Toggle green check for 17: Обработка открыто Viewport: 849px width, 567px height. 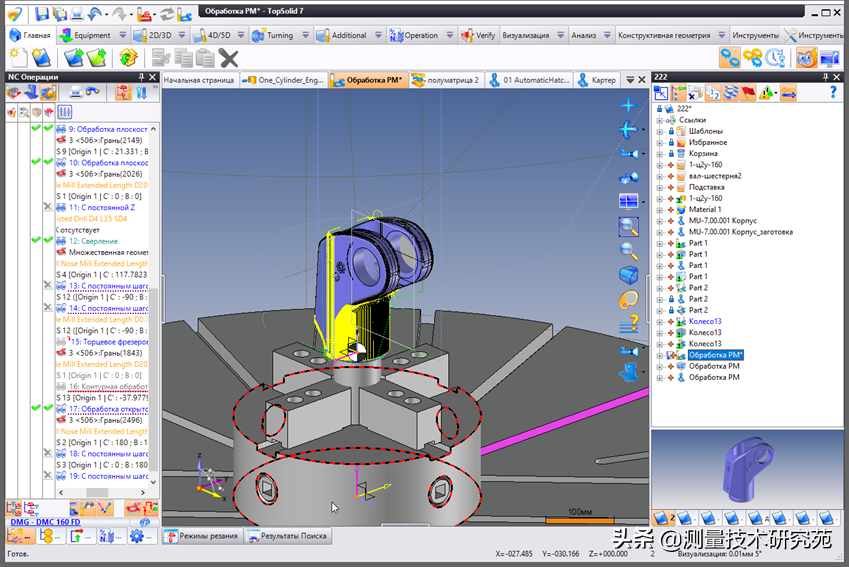point(48,408)
